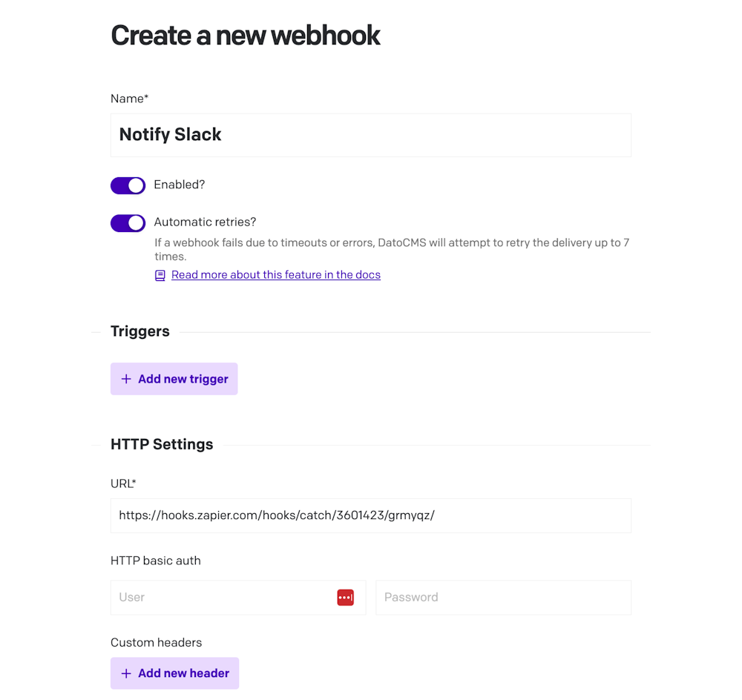Viewport: 742px width, 700px height.
Task: Select the Password input for basic auth
Action: [x=504, y=598]
